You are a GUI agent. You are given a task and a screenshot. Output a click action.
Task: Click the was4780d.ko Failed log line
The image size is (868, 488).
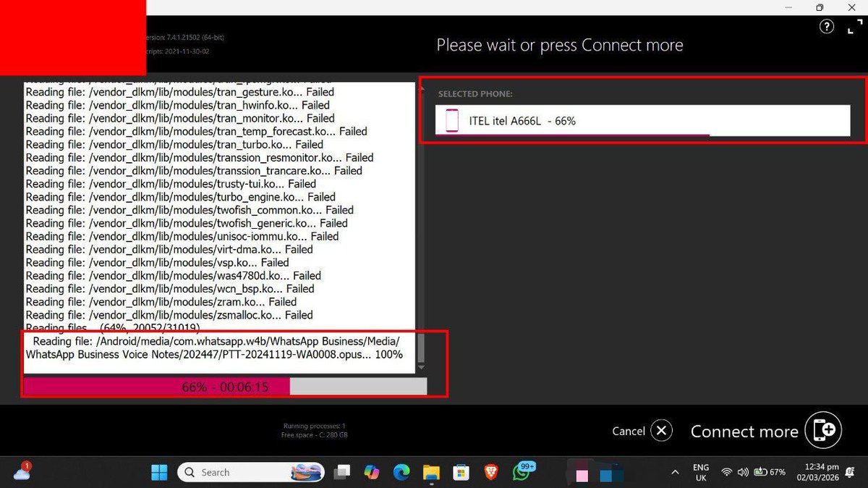[174, 275]
